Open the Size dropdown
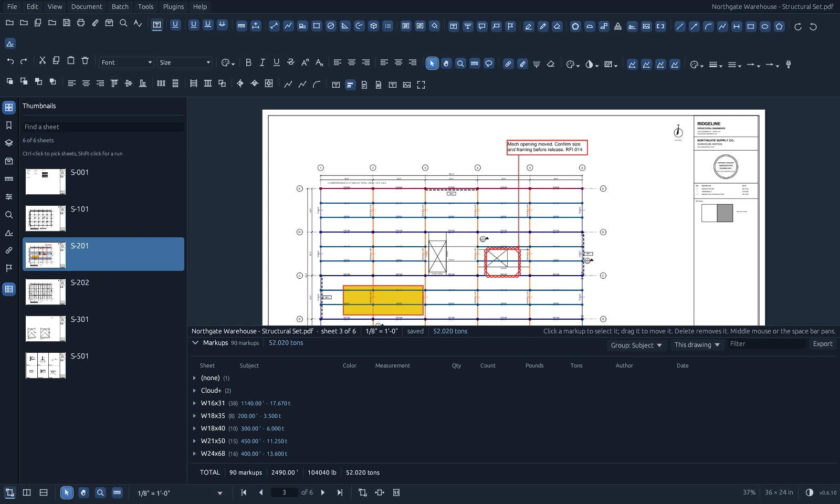The image size is (840, 504). [x=185, y=62]
